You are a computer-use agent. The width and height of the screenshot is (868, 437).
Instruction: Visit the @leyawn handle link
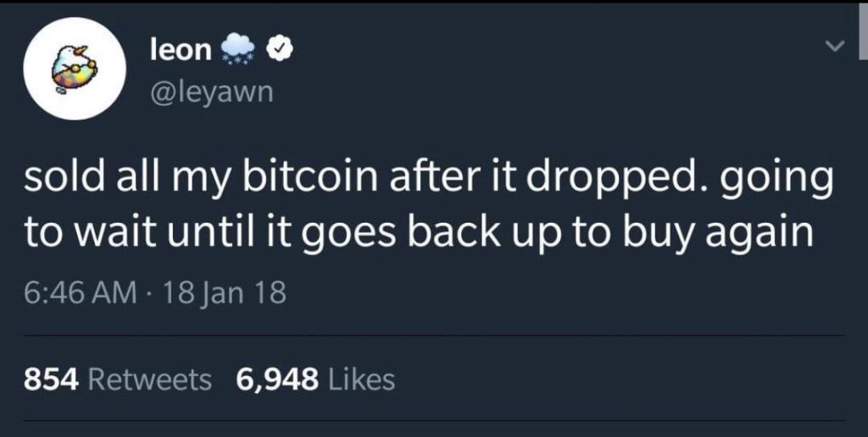click(211, 91)
